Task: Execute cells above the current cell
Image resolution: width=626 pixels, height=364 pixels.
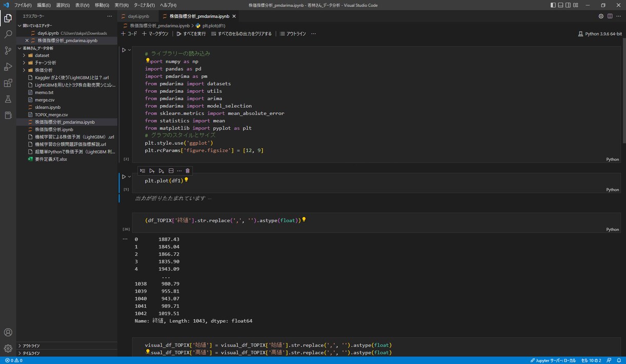Action: [152, 171]
